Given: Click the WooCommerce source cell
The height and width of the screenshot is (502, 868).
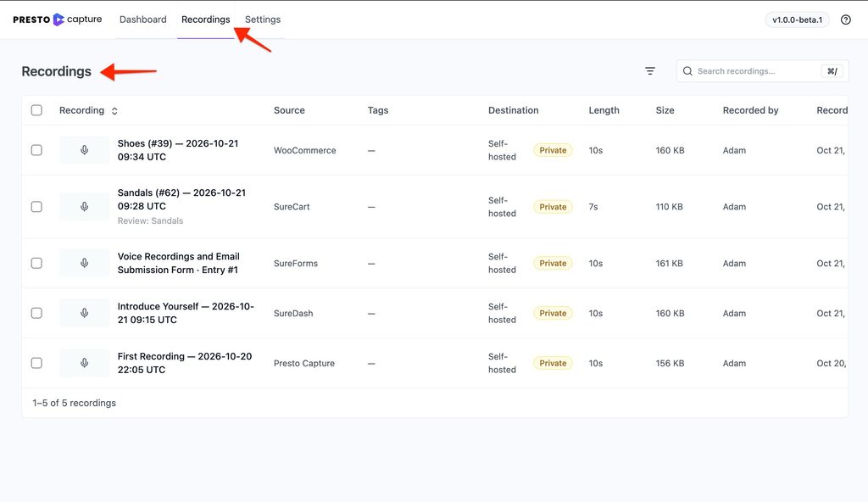Looking at the screenshot, I should click(x=304, y=150).
